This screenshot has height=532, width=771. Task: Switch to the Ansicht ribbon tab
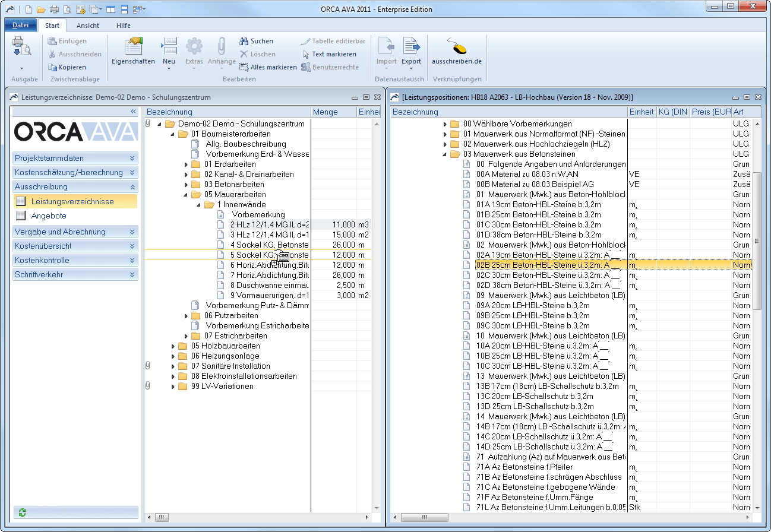point(88,26)
